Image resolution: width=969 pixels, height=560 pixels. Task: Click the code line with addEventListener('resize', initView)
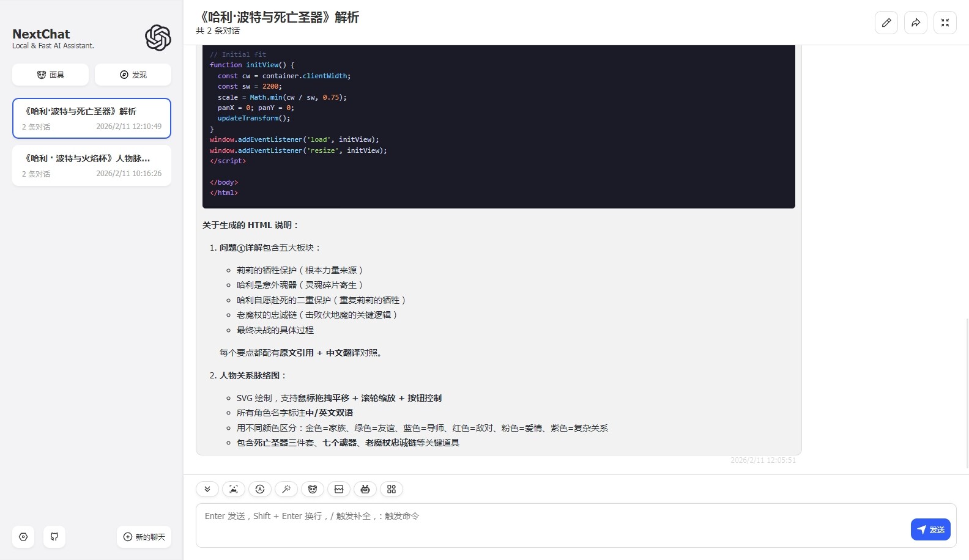pos(299,150)
